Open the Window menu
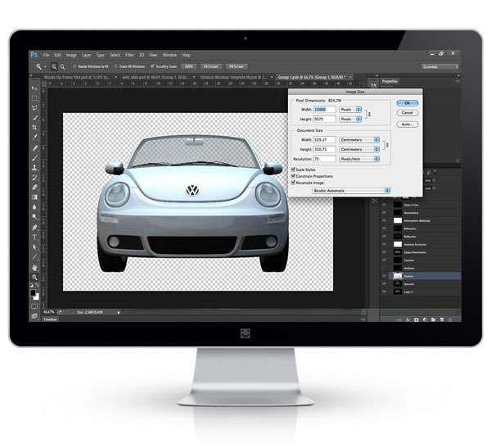 coord(169,55)
